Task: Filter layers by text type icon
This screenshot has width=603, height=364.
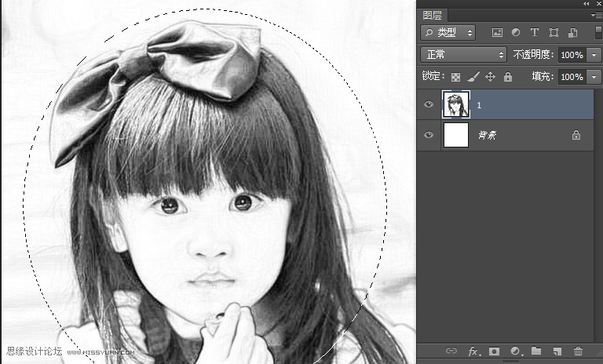Action: coord(535,33)
